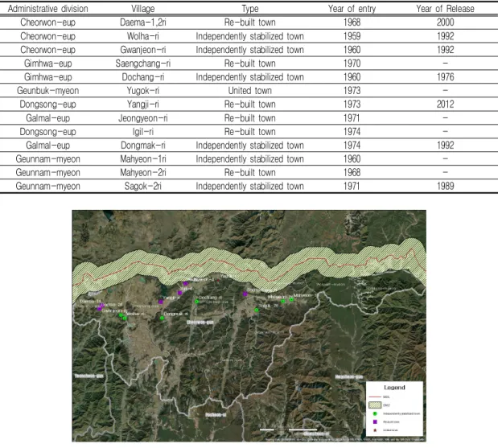This screenshot has height=448, width=498.
Task: Click the 'United town' type cell
Action: pos(250,91)
